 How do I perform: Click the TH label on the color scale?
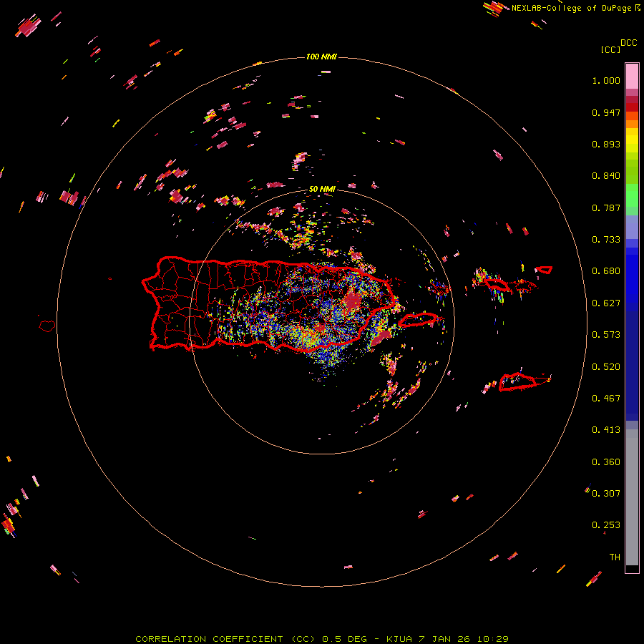point(615,557)
